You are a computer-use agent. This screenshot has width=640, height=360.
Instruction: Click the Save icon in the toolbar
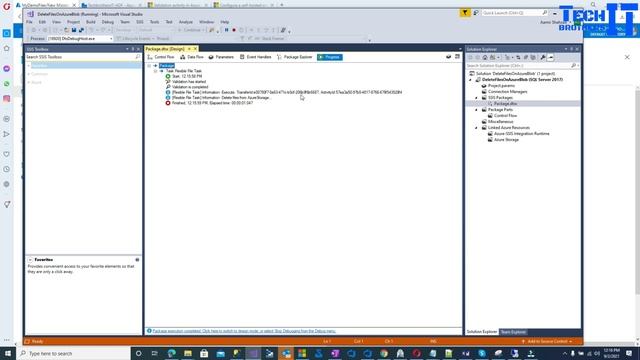click(74, 30)
